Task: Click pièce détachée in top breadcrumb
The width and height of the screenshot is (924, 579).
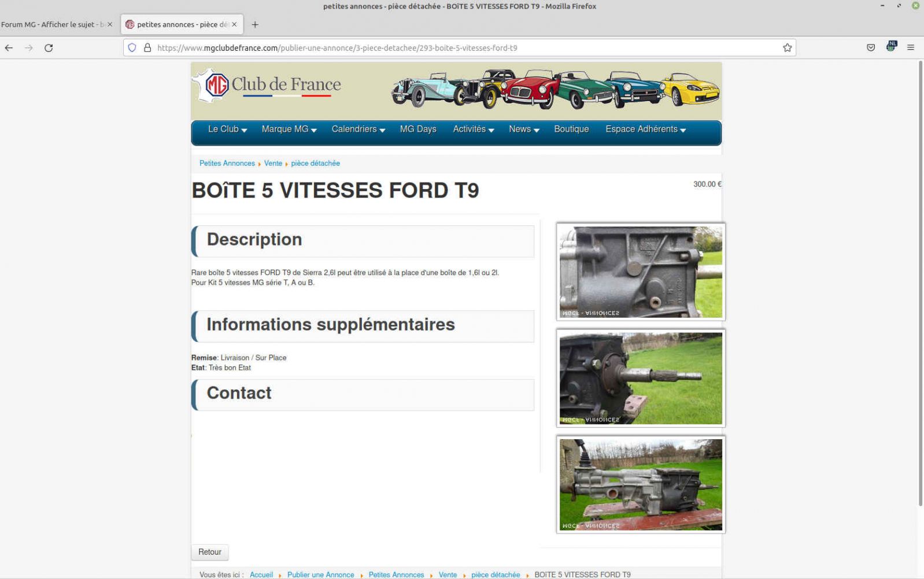Action: point(315,164)
